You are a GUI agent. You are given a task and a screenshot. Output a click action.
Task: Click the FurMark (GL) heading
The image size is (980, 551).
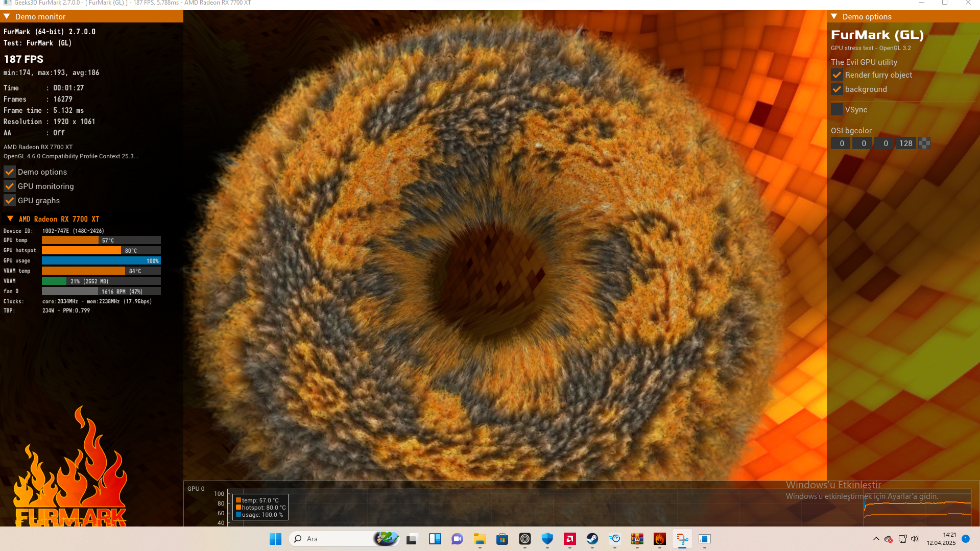click(877, 35)
